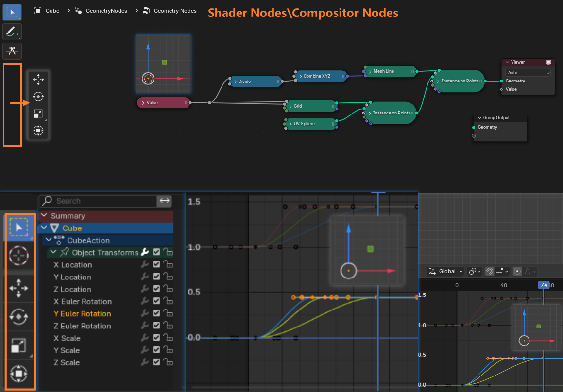The height and width of the screenshot is (392, 563).
Task: Select the Z Euler Rotation channel
Action: pyautogui.click(x=82, y=326)
